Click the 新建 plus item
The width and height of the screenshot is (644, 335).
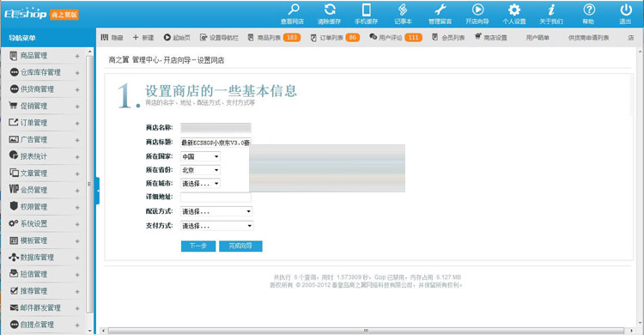[143, 38]
